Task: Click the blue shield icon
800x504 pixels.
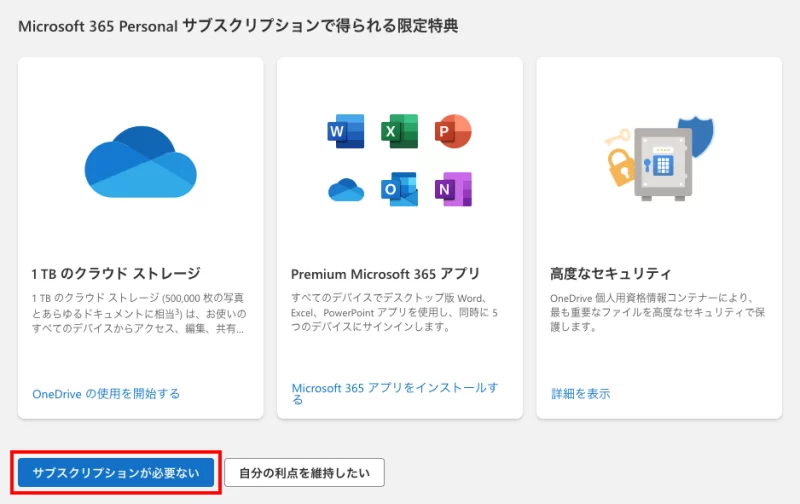Action: [708, 135]
